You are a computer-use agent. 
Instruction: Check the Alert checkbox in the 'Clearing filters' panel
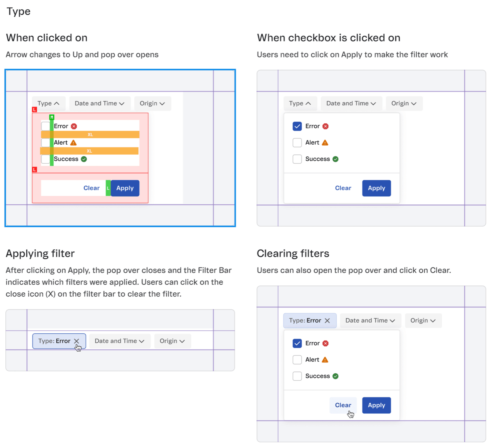297,360
